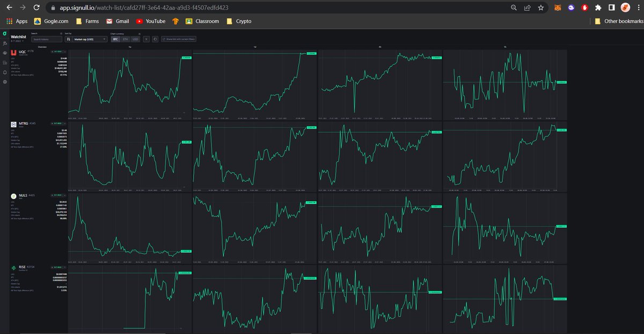The width and height of the screenshot is (644, 334).
Task: Expand the dropdown beside NULS's green tag
Action: point(64,195)
